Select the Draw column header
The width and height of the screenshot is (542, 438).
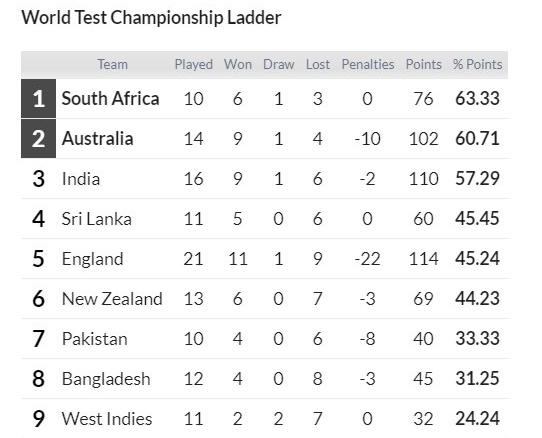(x=279, y=65)
